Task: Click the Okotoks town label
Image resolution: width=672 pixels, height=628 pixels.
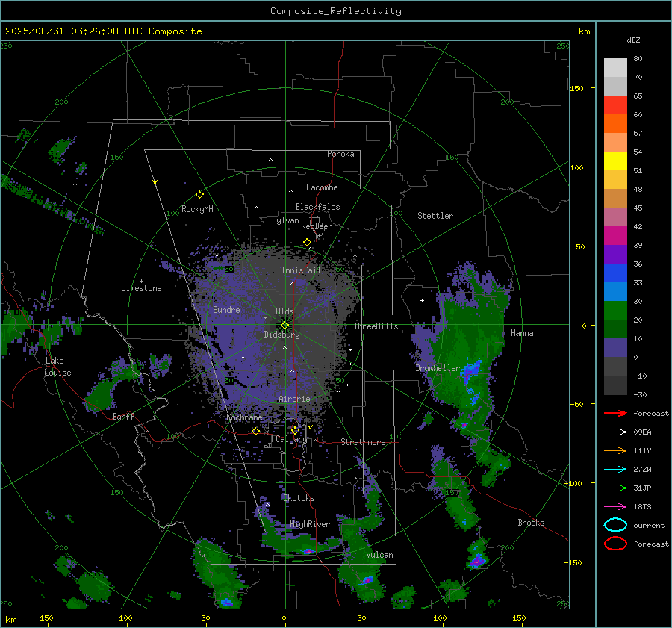Action: (299, 498)
